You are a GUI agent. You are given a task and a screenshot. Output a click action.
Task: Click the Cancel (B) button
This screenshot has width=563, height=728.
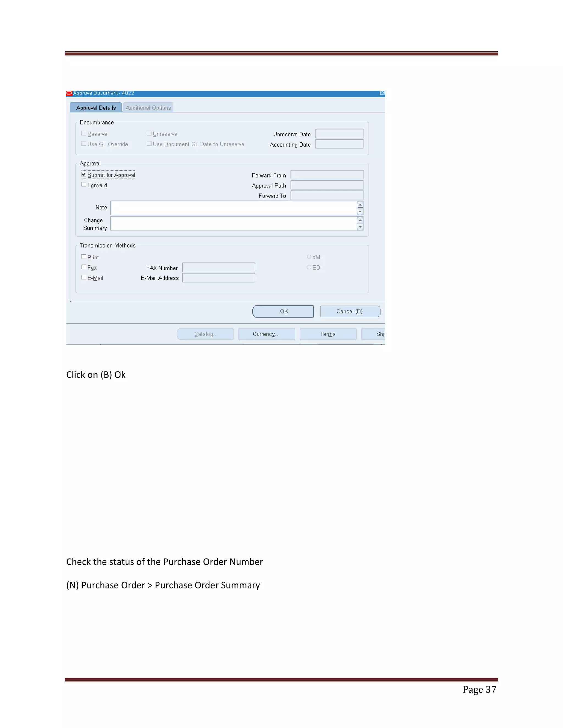[x=350, y=311]
